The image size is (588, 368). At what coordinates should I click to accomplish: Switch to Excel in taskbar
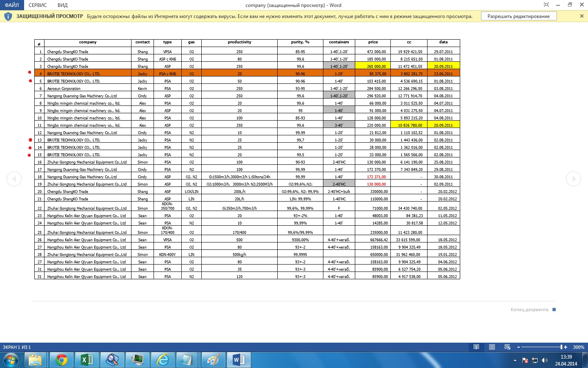[x=87, y=360]
